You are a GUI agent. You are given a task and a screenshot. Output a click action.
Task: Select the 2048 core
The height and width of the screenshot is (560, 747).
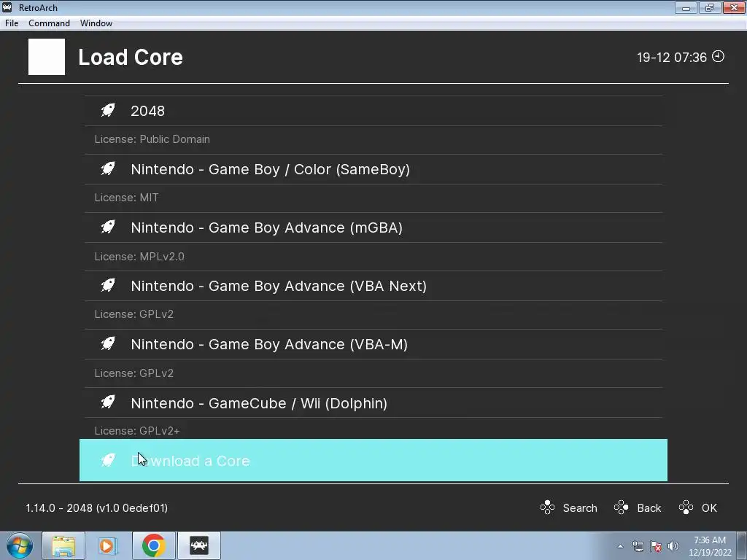click(x=373, y=111)
